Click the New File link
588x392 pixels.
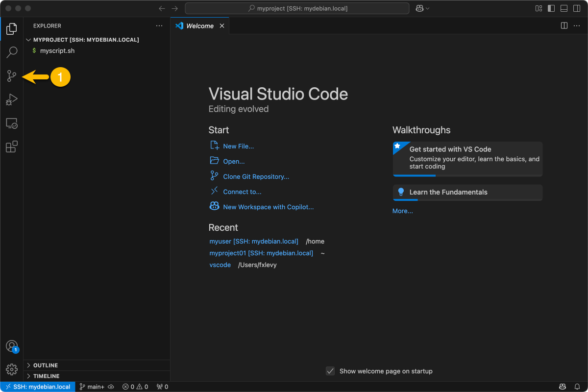point(238,146)
